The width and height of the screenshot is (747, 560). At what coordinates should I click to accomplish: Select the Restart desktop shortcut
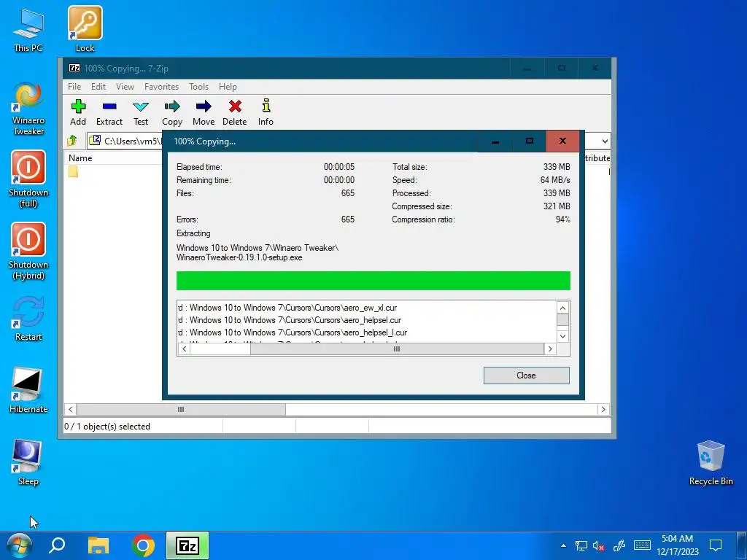[28, 318]
